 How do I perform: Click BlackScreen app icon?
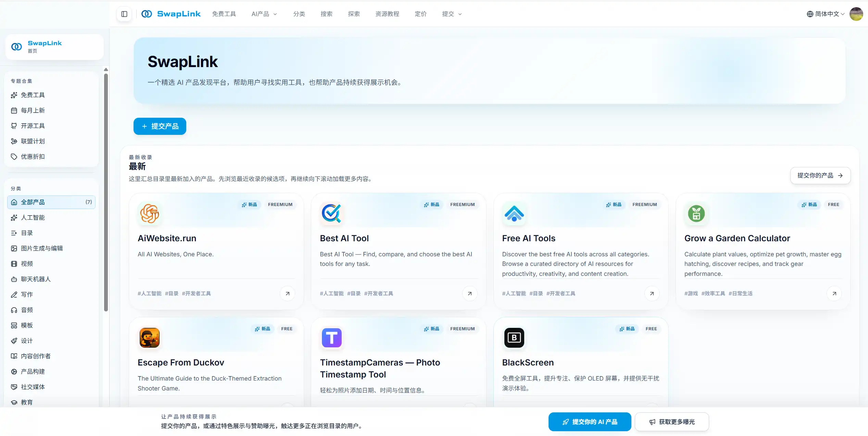[x=514, y=338]
